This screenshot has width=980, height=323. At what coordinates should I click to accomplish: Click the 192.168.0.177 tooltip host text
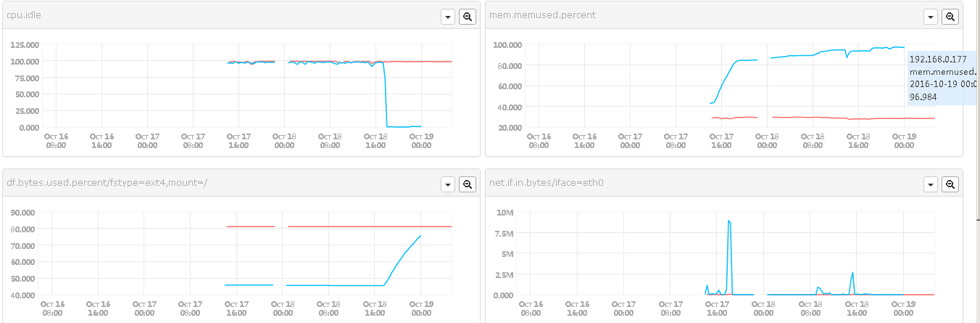tap(938, 60)
